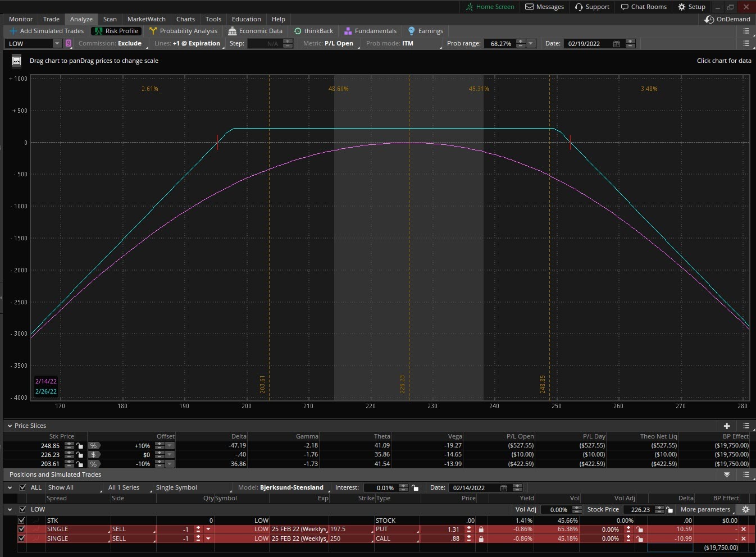Switch to the thinkBack tab
Image resolution: width=756 pixels, height=557 pixels.
pos(313,31)
